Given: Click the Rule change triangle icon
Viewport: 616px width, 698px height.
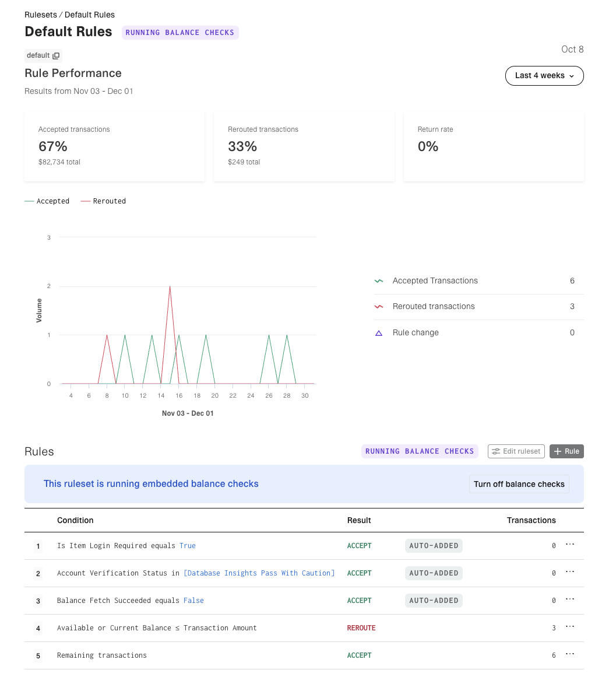Looking at the screenshot, I should point(379,333).
